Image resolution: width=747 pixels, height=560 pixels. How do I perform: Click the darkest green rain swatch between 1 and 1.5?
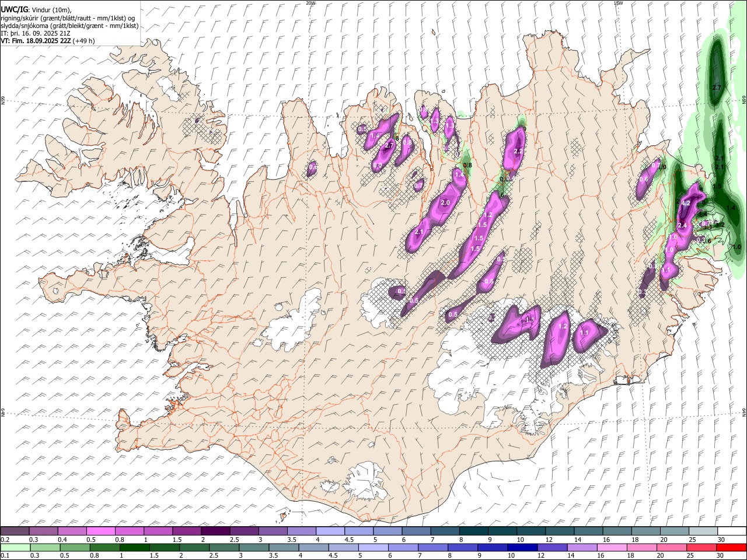pos(134,548)
